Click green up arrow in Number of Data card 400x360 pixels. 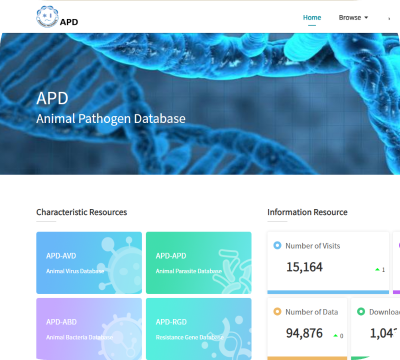[336, 336]
